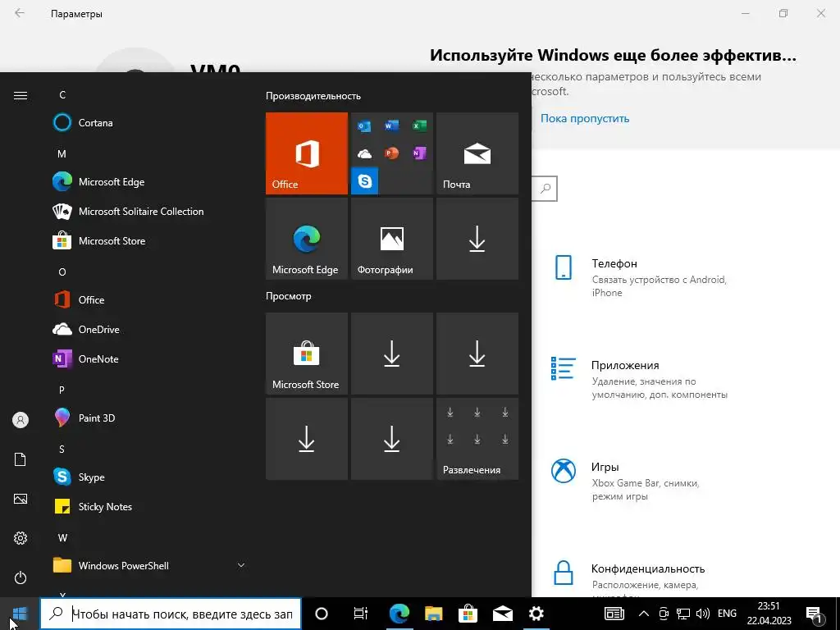The image size is (840, 630).
Task: Click the search magnifier in Settings
Action: pyautogui.click(x=546, y=189)
